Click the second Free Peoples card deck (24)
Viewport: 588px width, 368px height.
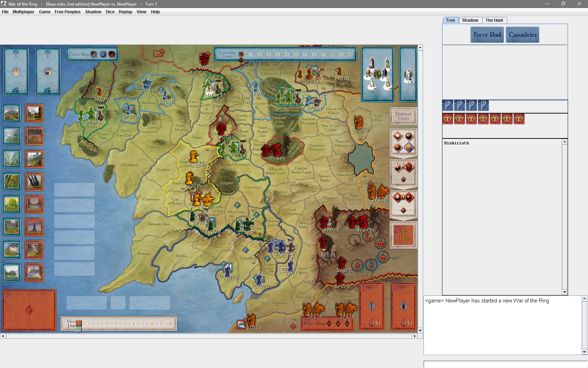click(x=48, y=71)
